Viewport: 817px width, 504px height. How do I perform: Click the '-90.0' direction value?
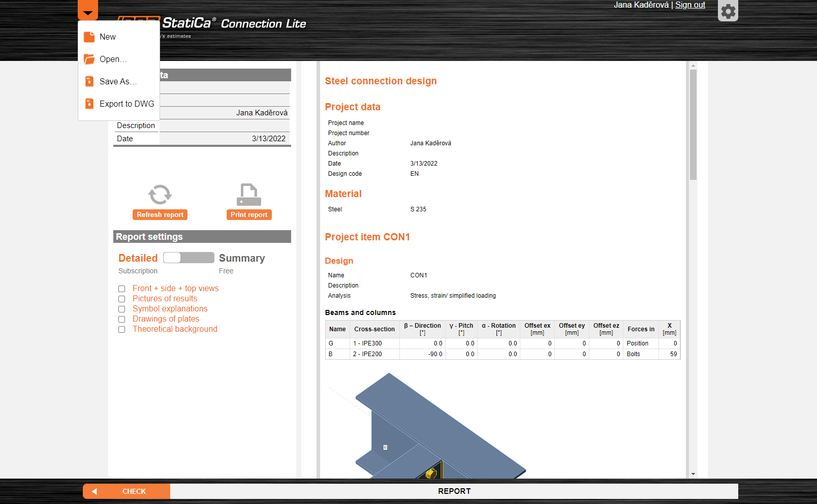click(435, 354)
